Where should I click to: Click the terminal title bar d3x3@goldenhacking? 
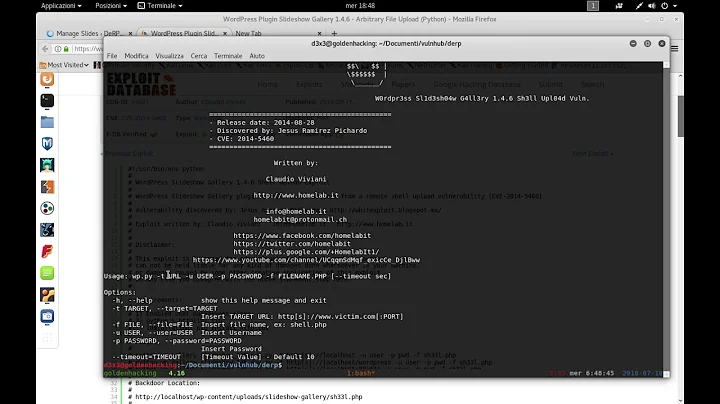[x=386, y=44]
